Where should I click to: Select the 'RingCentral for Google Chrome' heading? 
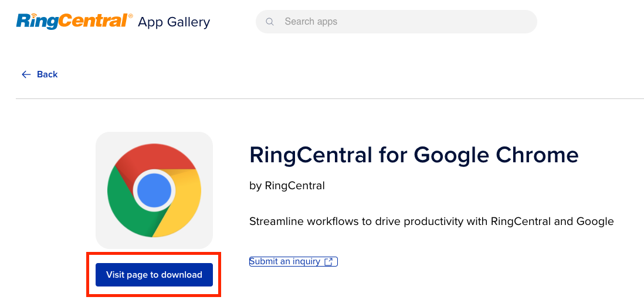[414, 155]
